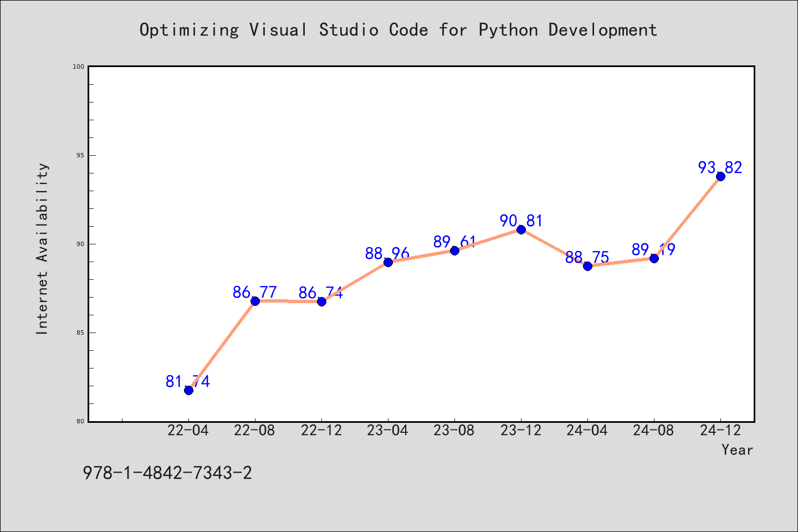Click the x-axis tick label '23-12'
798x532 pixels.
[521, 431]
